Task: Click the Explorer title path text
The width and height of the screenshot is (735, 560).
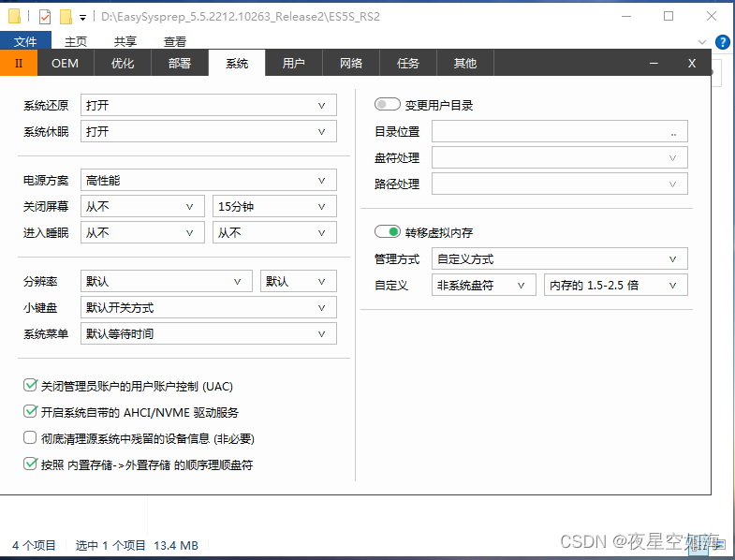Action: pos(241,17)
